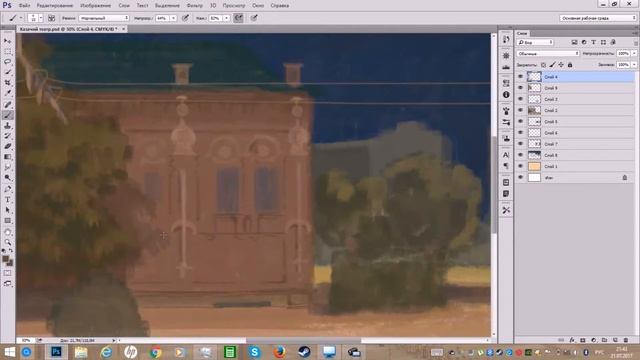Click the create new group folder icon
The image size is (640, 360).
[604, 340]
